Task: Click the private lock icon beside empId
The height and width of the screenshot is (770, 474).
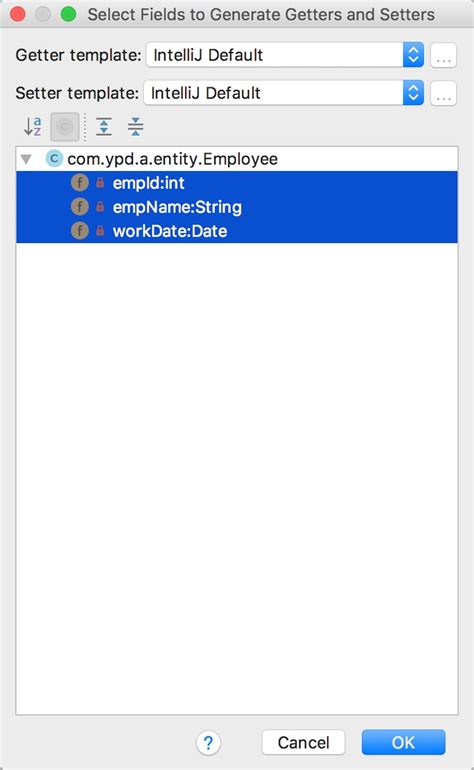Action: point(100,183)
